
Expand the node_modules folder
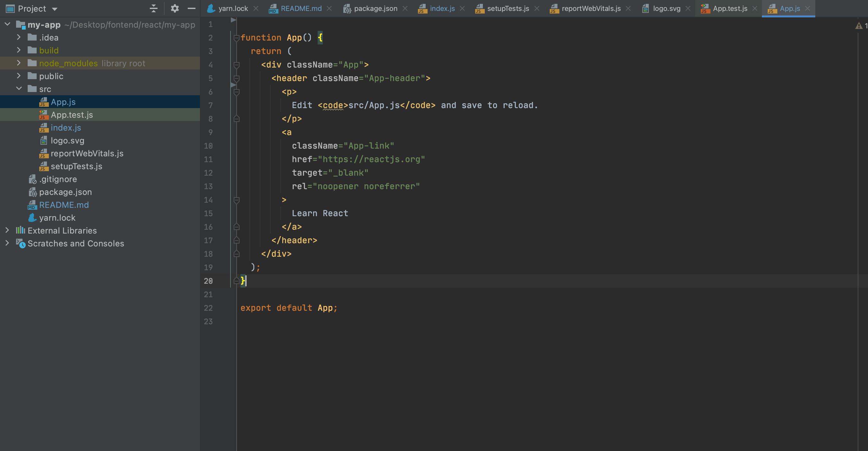(19, 63)
